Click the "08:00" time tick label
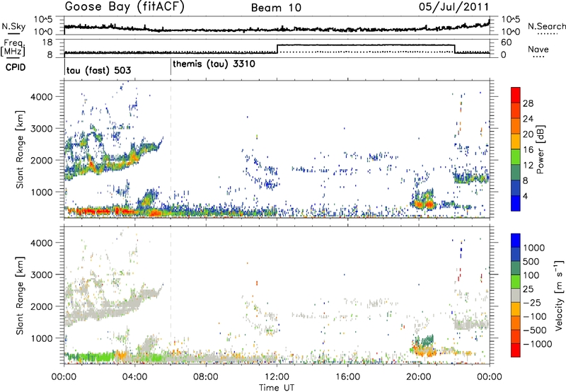566x392 pixels. [x=206, y=377]
